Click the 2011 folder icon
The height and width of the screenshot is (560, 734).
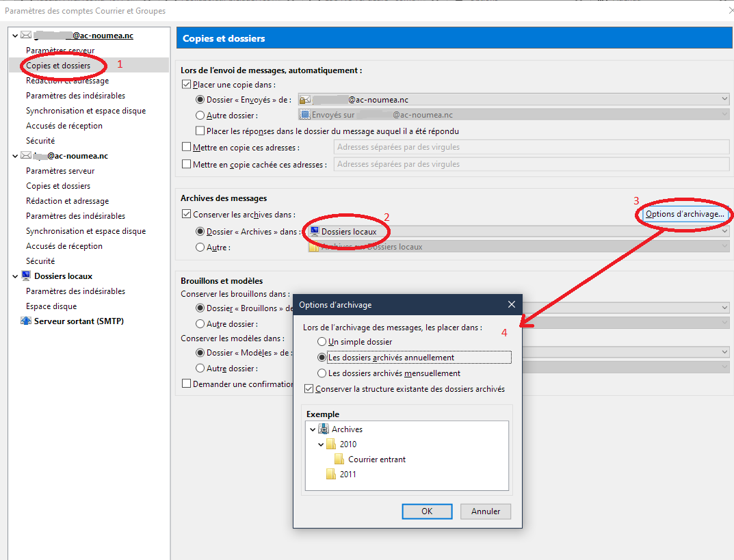[331, 475]
